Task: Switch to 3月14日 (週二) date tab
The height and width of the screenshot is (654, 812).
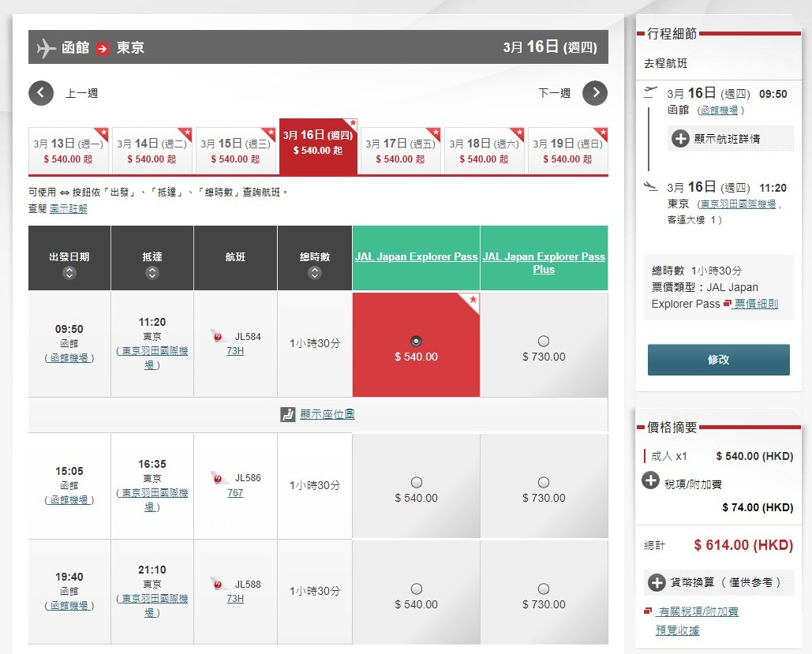Action: click(x=152, y=151)
